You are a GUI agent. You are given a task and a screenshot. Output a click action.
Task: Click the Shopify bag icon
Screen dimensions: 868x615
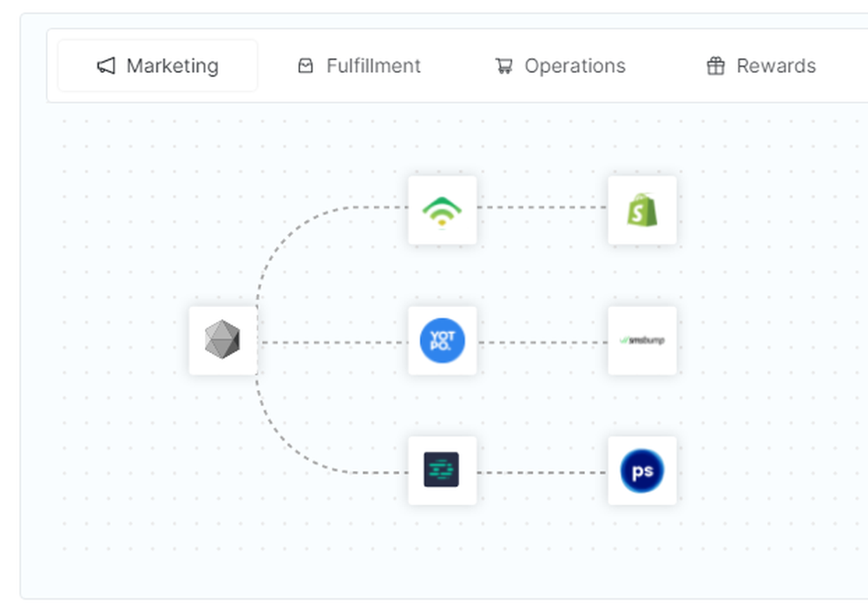click(x=642, y=210)
